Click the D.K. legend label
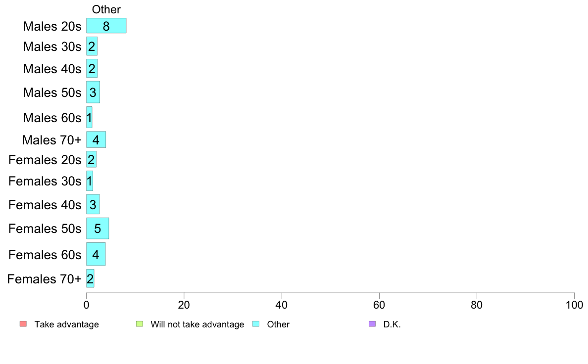588x364 pixels. (x=392, y=324)
